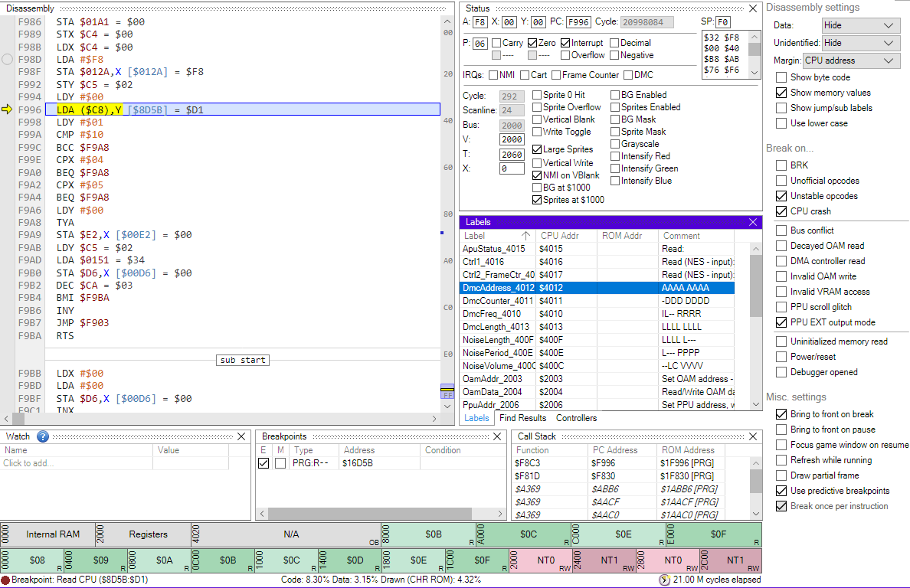Open the Watch panel help icon

pos(42,436)
